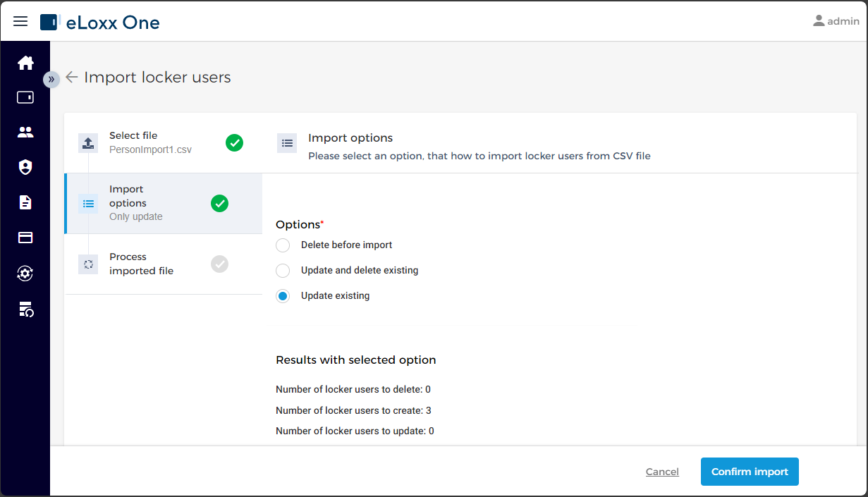Open the document reports sidebar icon

[25, 202]
